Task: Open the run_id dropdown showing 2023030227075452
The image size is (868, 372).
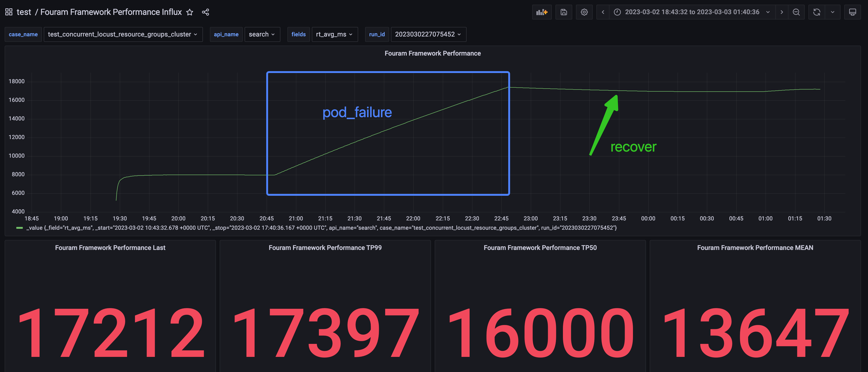Action: (428, 34)
